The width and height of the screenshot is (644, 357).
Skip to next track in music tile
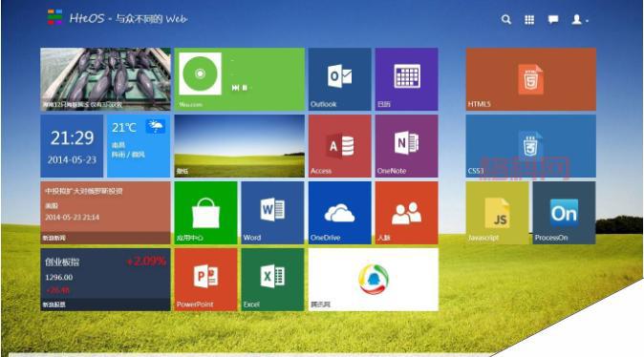(235, 88)
